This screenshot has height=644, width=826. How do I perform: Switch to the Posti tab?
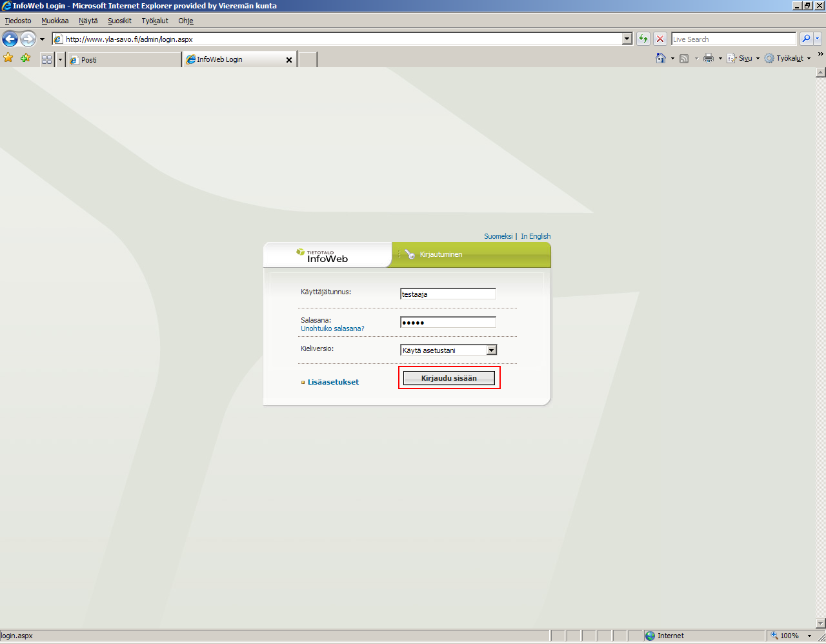pyautogui.click(x=124, y=59)
